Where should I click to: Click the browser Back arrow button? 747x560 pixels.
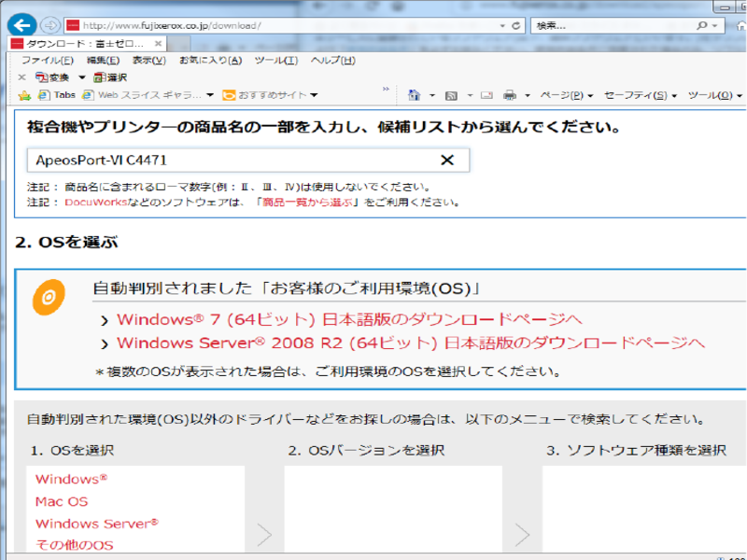(21, 25)
